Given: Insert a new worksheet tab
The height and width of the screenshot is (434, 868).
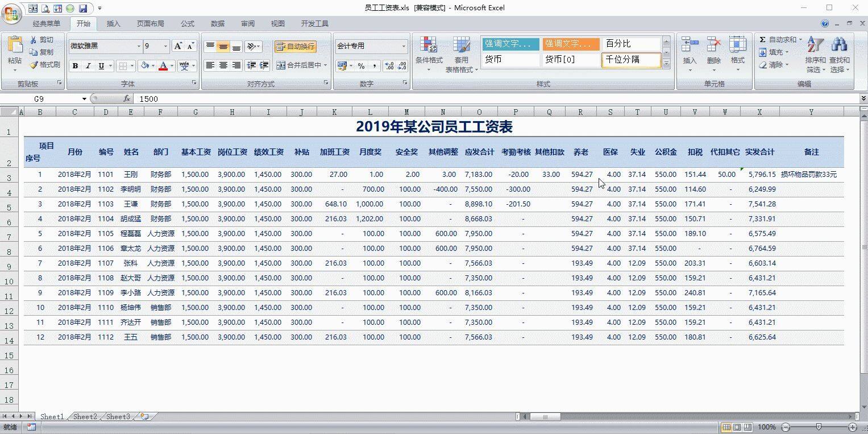Looking at the screenshot, I should [x=144, y=417].
